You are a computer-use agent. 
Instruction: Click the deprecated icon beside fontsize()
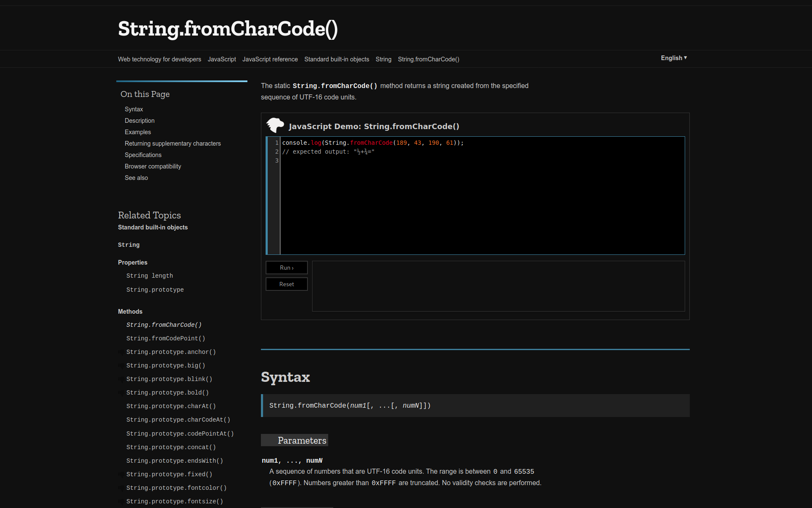(x=121, y=502)
